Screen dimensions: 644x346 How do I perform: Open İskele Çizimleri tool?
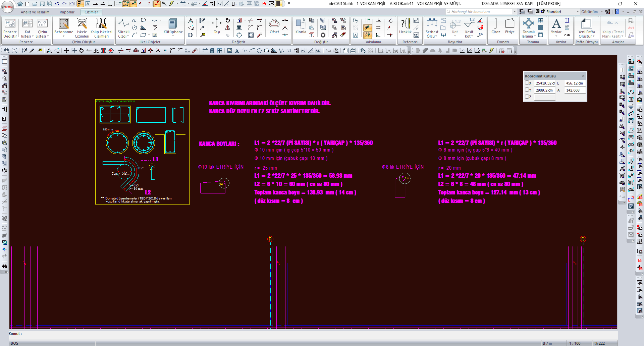[82, 28]
